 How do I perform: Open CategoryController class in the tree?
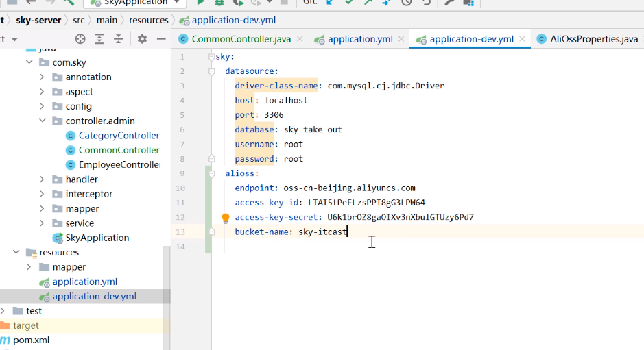tap(119, 136)
